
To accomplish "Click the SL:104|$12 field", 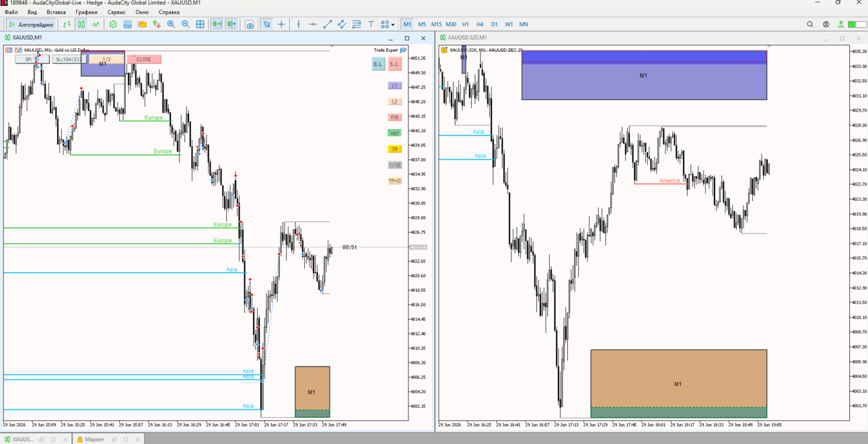I will click(x=69, y=59).
